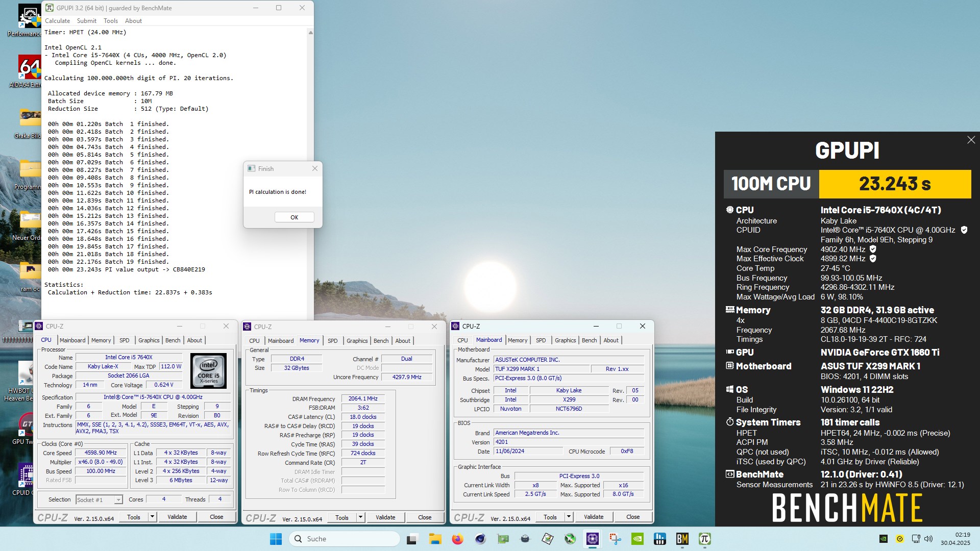Screen dimensions: 980x551
Task: Click Core Speed value 4598.90 MHz
Action: [x=101, y=453]
